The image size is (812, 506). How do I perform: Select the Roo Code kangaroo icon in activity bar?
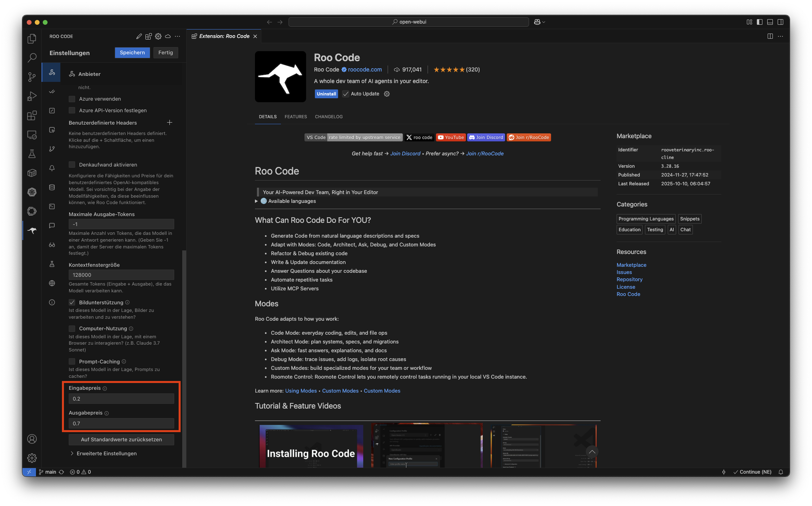point(32,230)
